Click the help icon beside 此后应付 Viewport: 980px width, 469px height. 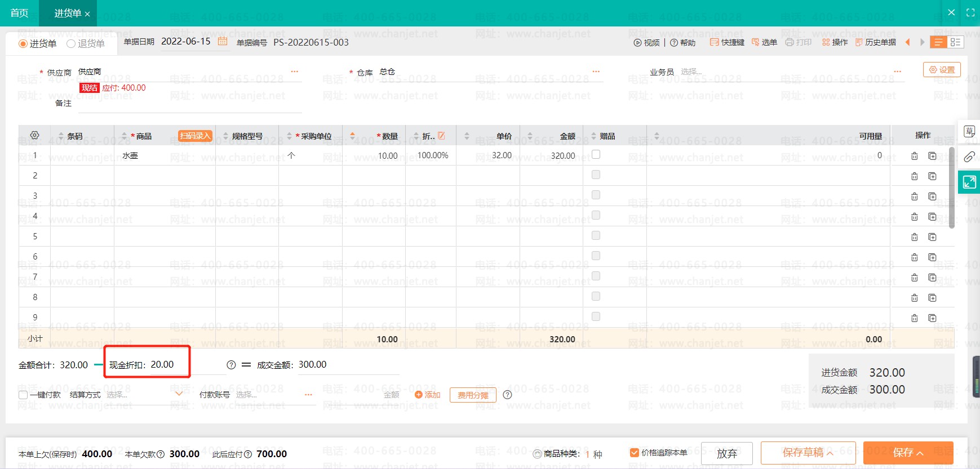248,454
